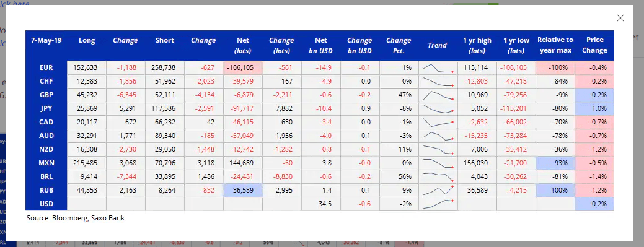
Task: Click the USD row label
Action: 46,204
